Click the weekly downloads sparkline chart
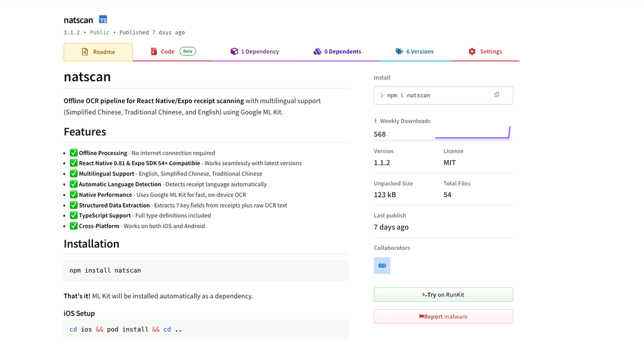The height and width of the screenshot is (346, 644). (x=472, y=132)
